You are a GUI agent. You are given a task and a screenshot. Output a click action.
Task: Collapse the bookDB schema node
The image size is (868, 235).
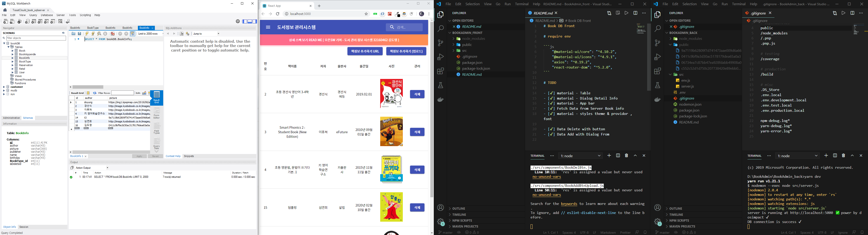click(4, 43)
